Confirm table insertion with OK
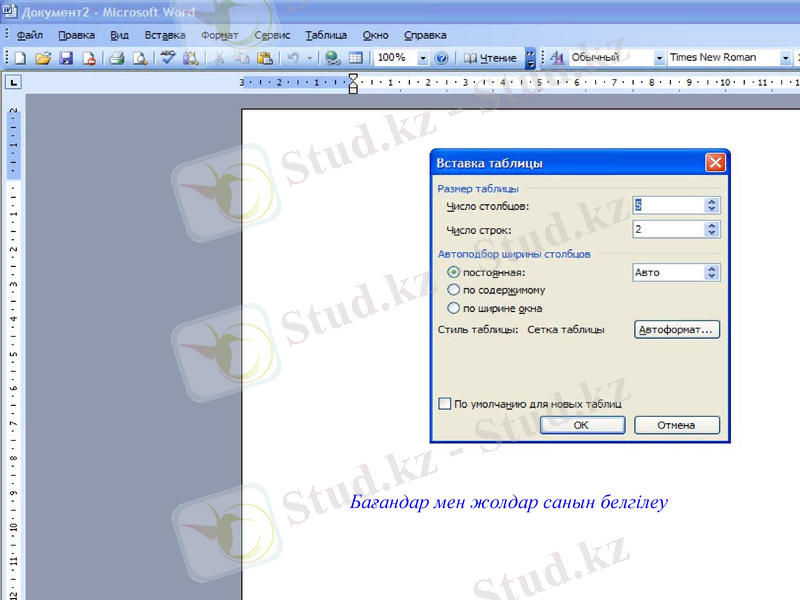 (x=581, y=424)
